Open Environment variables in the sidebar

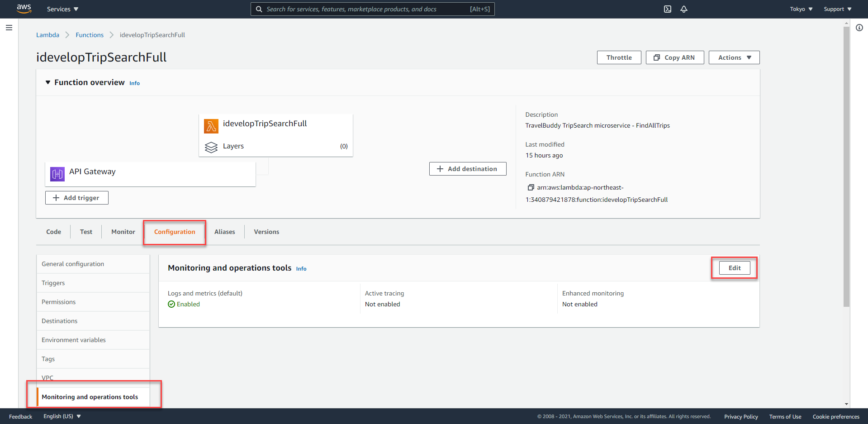pyautogui.click(x=93, y=340)
